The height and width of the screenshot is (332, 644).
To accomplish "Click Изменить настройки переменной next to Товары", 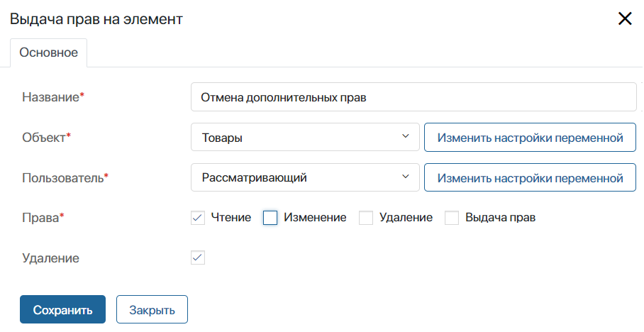I will coord(530,137).
